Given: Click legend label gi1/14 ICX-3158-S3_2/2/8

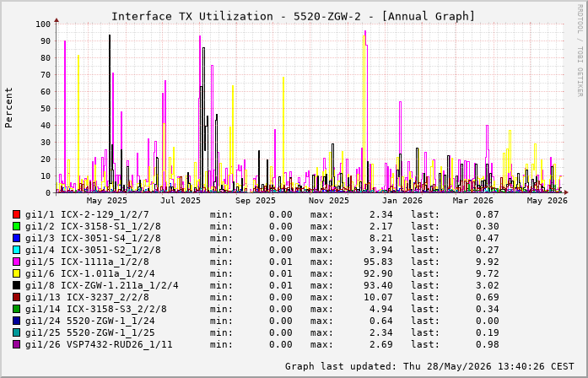Looking at the screenshot, I should tap(96, 309).
